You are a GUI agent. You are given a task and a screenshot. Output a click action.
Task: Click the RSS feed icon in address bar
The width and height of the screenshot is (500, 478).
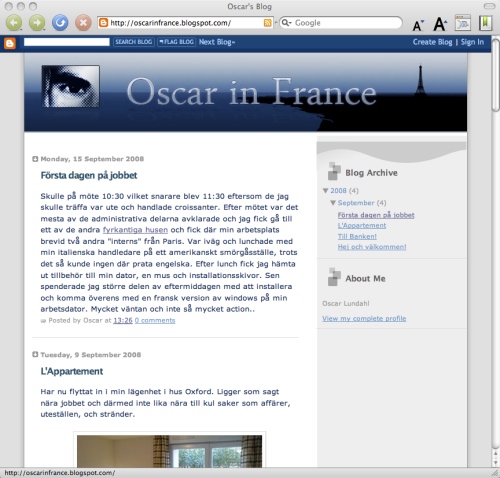tap(267, 23)
